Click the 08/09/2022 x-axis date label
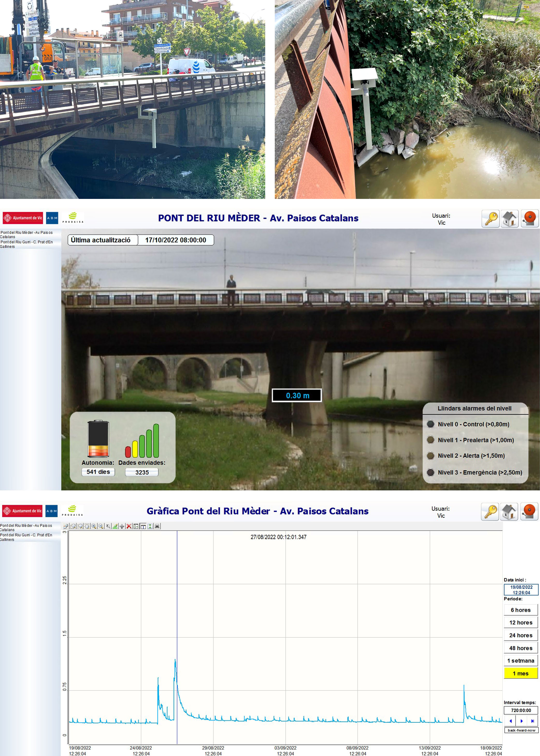This screenshot has width=540, height=756. (357, 751)
